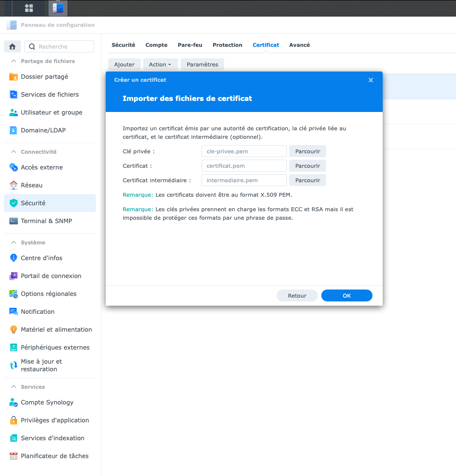456x476 pixels.
Task: Collapse the Connectivité section
Action: pyautogui.click(x=14, y=152)
